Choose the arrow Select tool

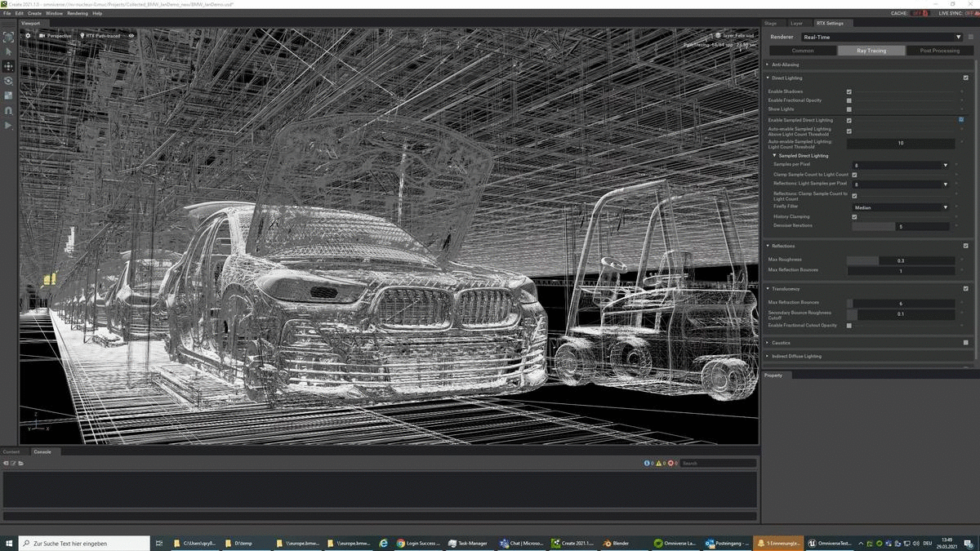[8, 51]
